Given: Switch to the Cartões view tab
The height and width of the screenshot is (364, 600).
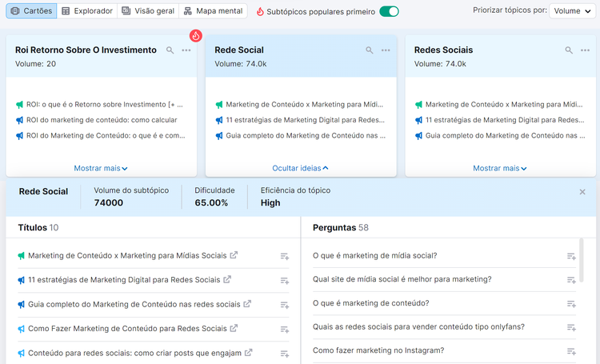Looking at the screenshot, I should tap(31, 11).
